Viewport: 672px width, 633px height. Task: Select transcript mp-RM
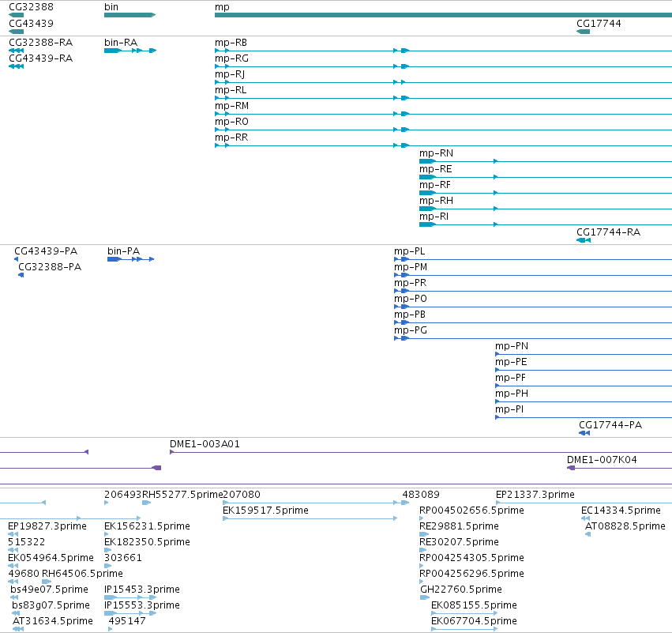tap(232, 106)
